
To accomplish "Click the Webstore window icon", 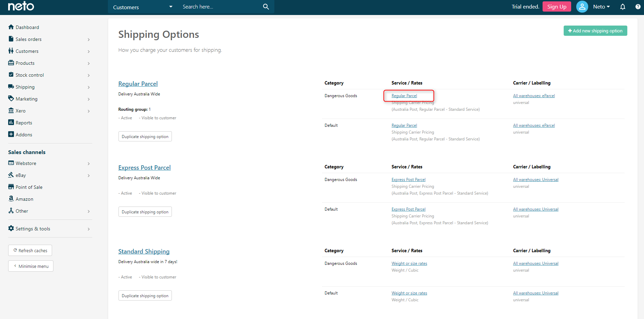I will 11,163.
